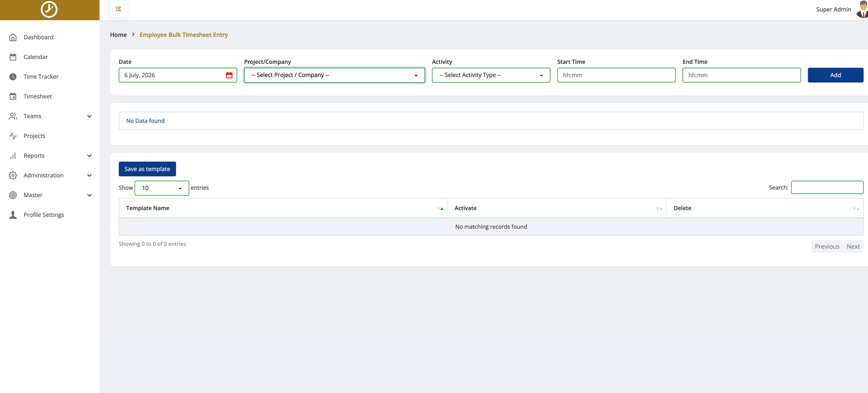
Task: Click the Profile Settings person icon
Action: click(x=13, y=215)
